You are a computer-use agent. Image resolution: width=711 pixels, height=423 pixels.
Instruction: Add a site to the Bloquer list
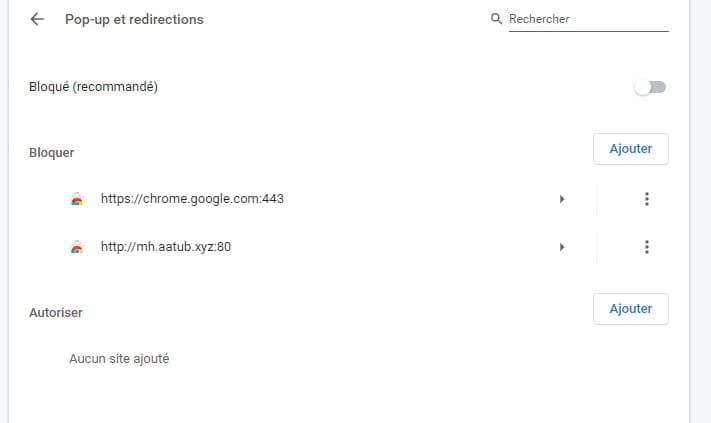pyautogui.click(x=630, y=149)
